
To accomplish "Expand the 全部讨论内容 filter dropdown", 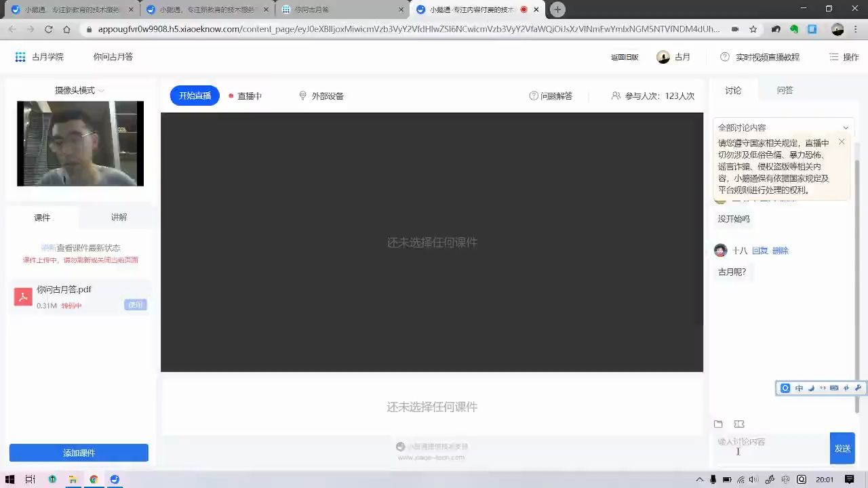I will (783, 127).
